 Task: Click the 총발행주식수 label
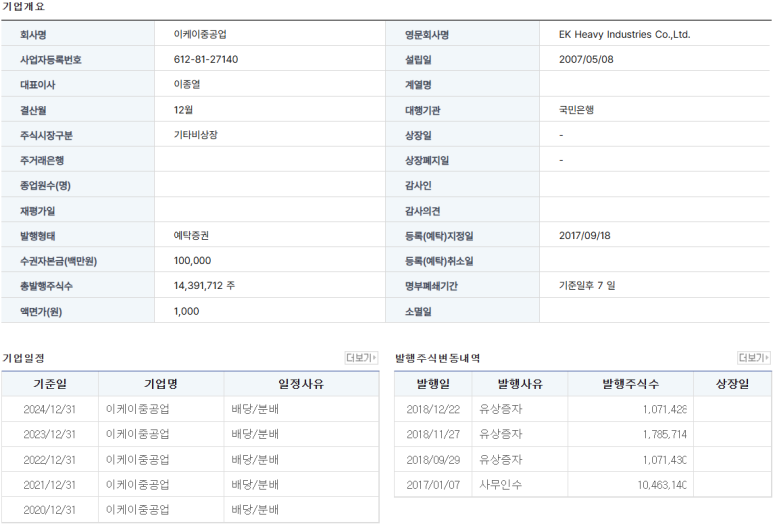point(46,286)
